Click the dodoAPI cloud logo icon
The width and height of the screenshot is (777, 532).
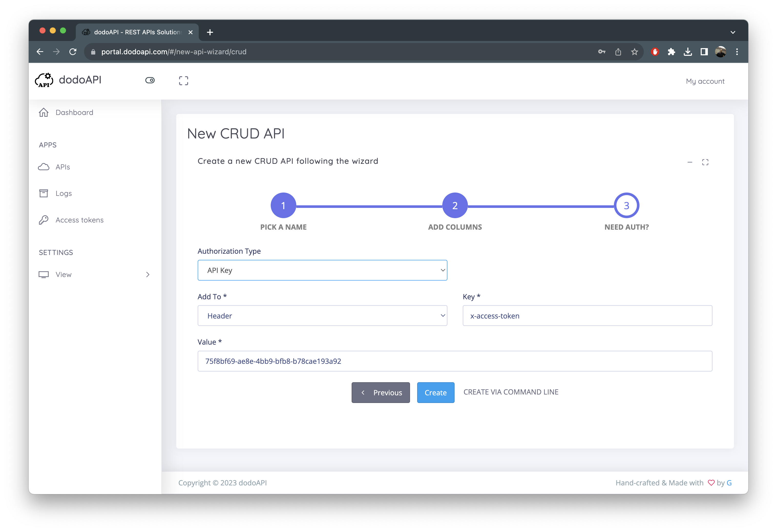tap(44, 80)
